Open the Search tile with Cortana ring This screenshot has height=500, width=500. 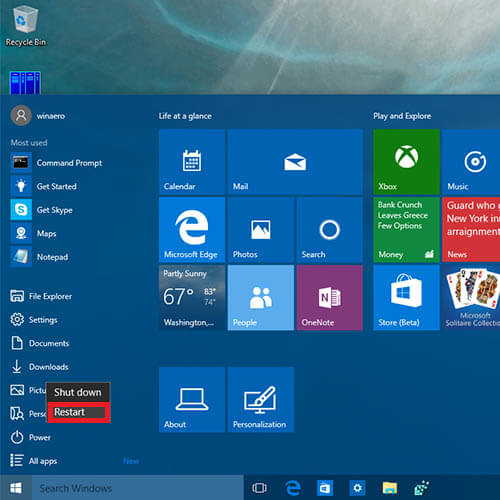(329, 230)
